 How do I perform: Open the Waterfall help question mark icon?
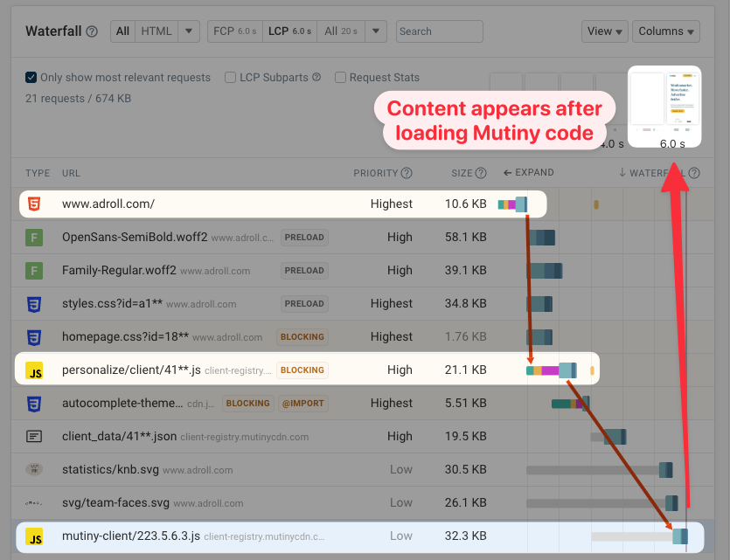coord(94,31)
